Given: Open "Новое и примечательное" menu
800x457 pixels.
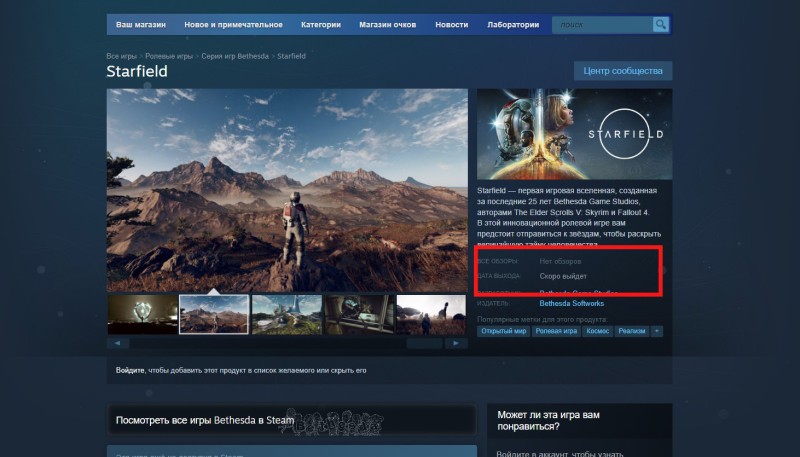Looking at the screenshot, I should click(x=233, y=24).
